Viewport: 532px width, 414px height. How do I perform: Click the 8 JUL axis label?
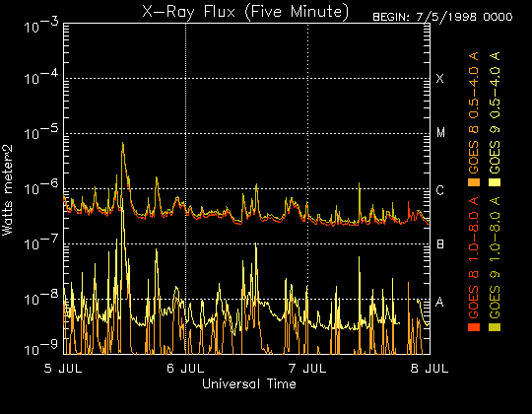[430, 369]
